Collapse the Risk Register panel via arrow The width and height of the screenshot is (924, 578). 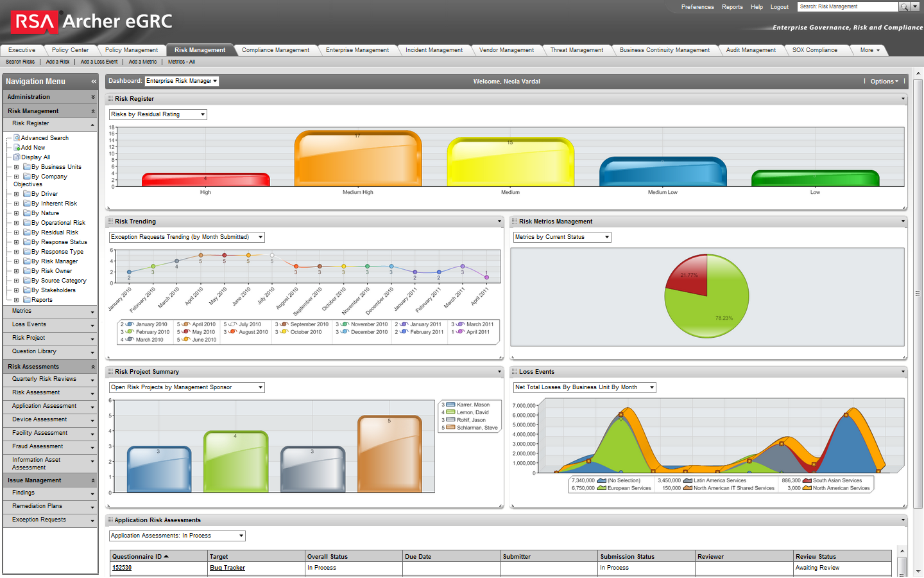(x=903, y=99)
